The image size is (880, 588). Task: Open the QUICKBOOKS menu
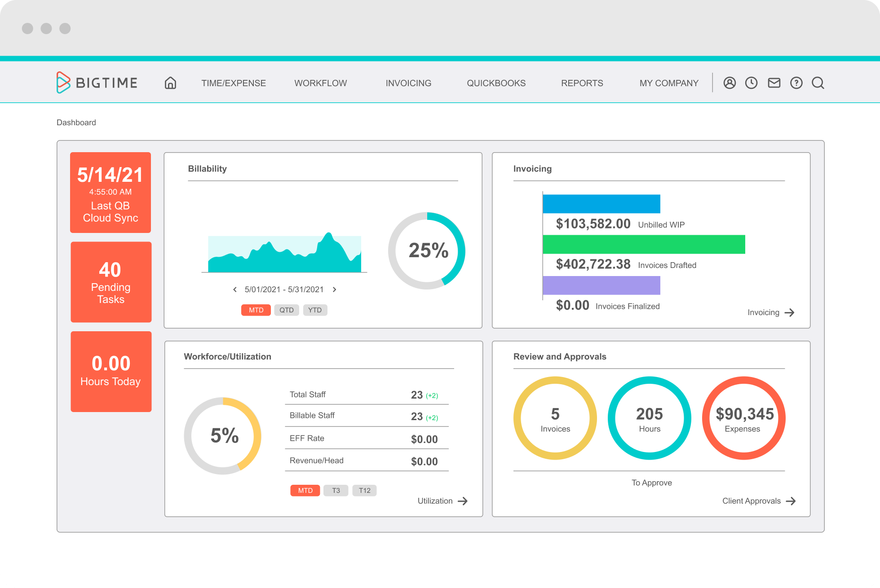[x=495, y=83]
